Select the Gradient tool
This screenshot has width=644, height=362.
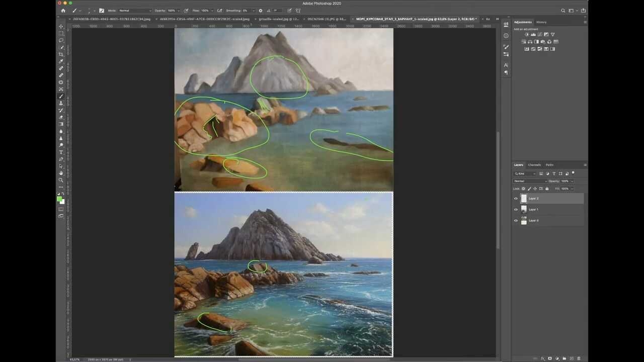[x=61, y=124]
